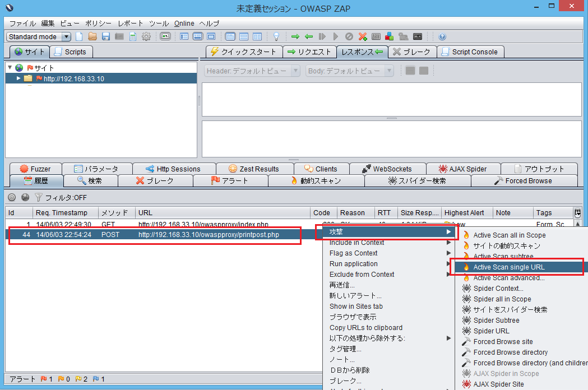Take a session snapshot with the camera icon
The height and width of the screenshot is (390, 588).
119,36
